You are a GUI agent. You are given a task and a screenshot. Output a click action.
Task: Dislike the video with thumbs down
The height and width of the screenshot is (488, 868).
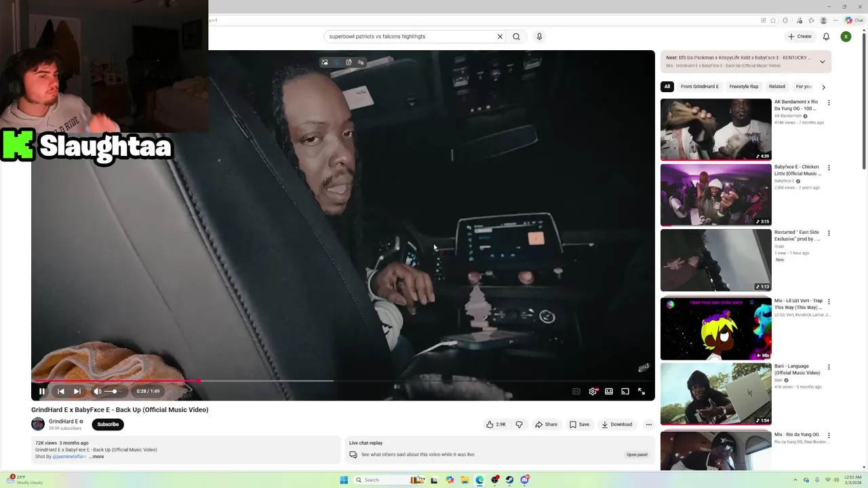(519, 424)
